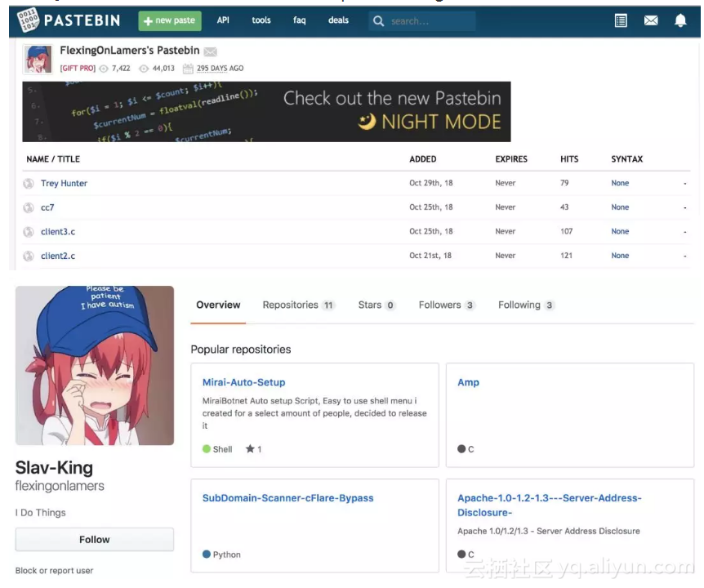Click the None syntax link for cc7
The width and height of the screenshot is (704, 588).
(620, 207)
